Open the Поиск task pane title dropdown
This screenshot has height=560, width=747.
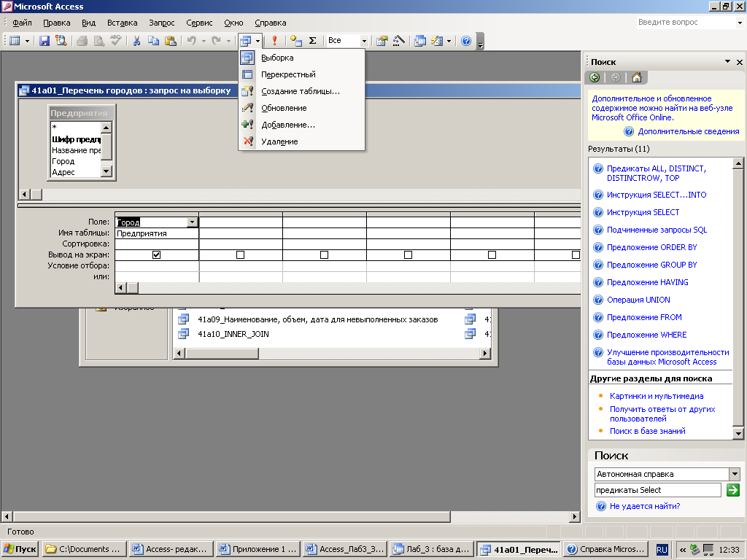[x=727, y=61]
